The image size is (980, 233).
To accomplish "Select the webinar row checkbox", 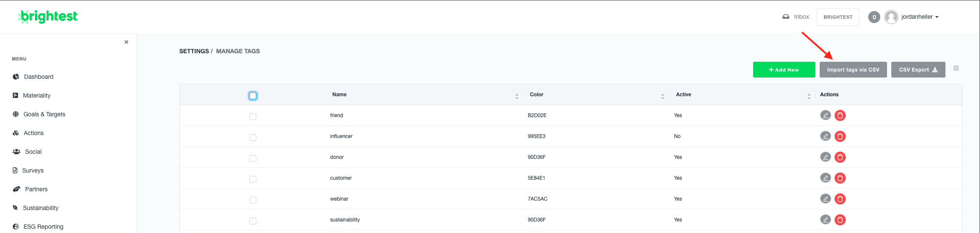I will [x=253, y=200].
